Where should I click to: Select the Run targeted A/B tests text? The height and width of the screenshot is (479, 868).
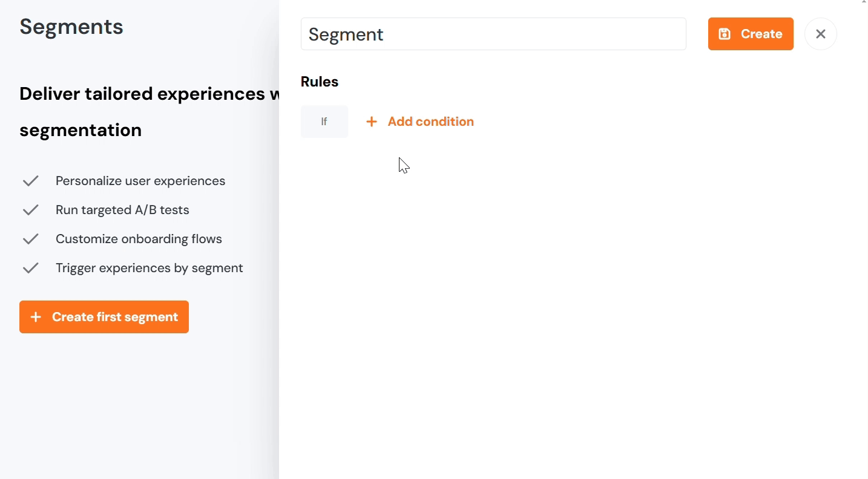click(122, 210)
